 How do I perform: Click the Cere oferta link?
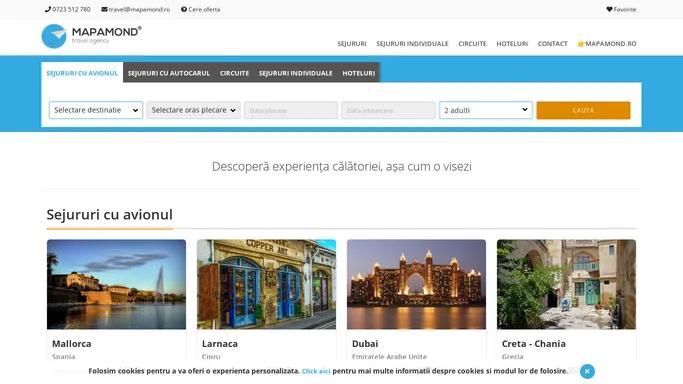click(204, 9)
